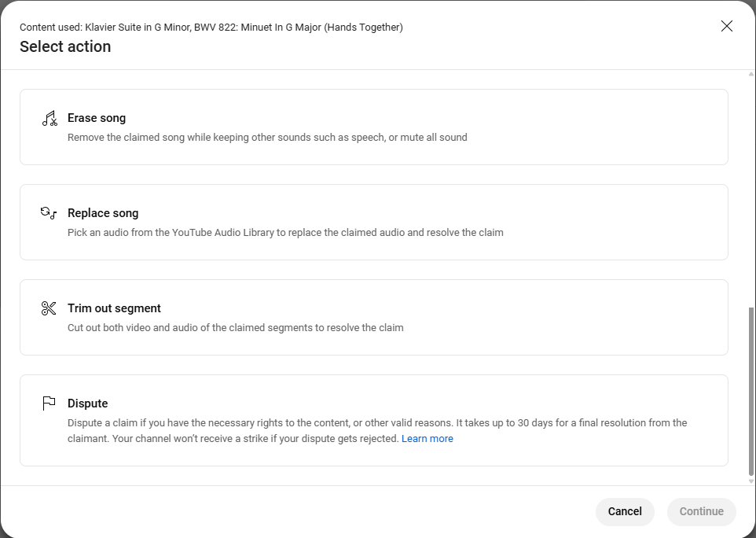Click the 'Cut out both video and audio' description
Viewport: 756px width, 538px height.
(x=235, y=328)
